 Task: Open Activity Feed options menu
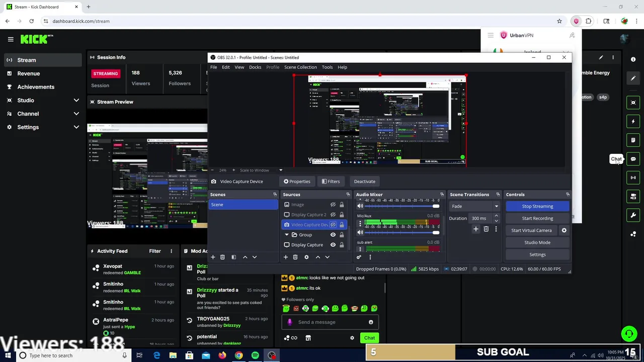171,251
